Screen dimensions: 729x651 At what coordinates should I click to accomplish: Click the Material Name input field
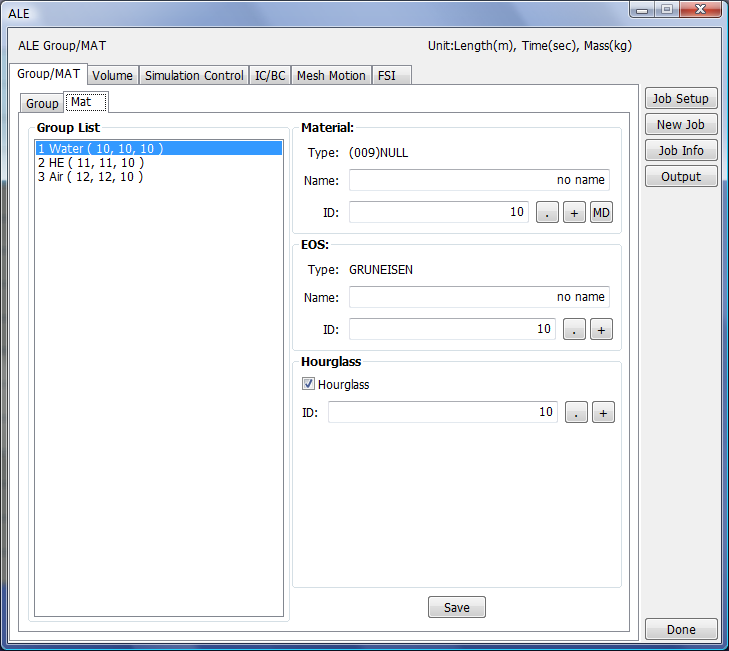tap(479, 180)
